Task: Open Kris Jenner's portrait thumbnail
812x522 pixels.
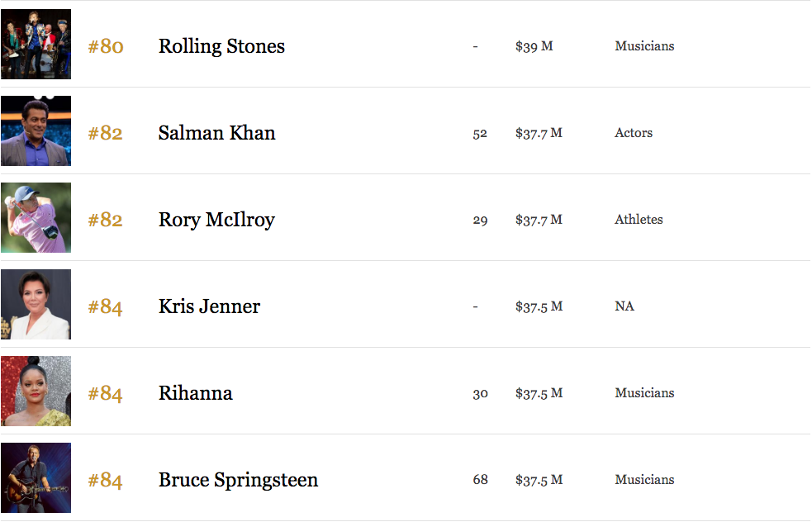Action: click(36, 304)
